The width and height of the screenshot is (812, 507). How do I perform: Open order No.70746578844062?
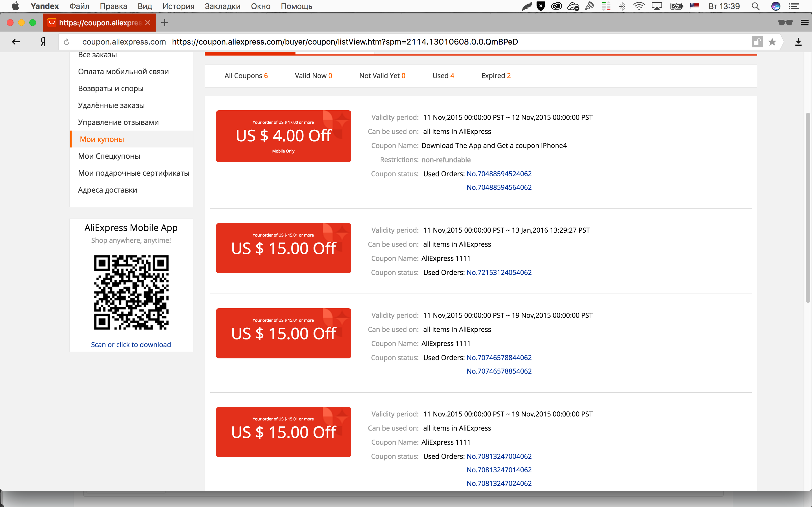click(x=499, y=358)
